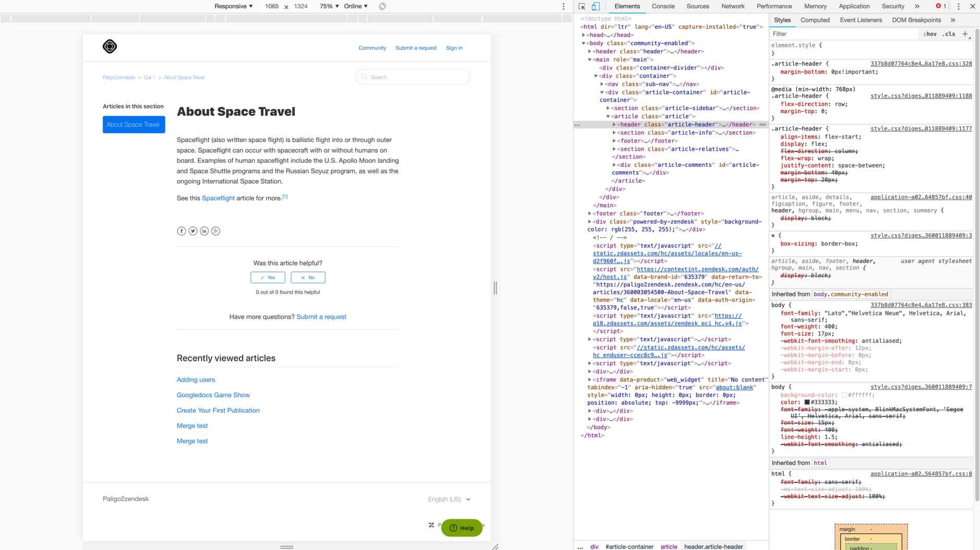The width and height of the screenshot is (980, 550).
Task: Switch to the Console tab
Action: (x=662, y=6)
